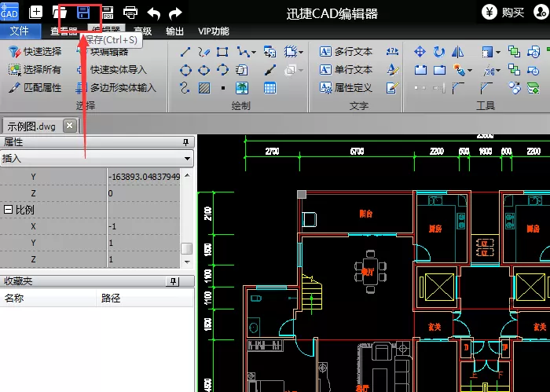Select the Point drawing tool
550x392 pixels.
pos(223,88)
